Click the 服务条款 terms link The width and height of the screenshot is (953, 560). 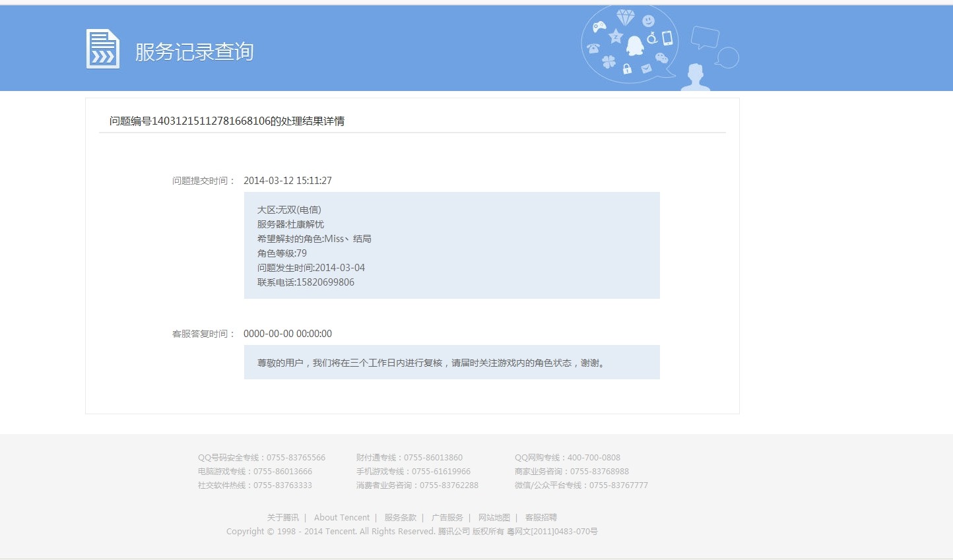pyautogui.click(x=400, y=517)
